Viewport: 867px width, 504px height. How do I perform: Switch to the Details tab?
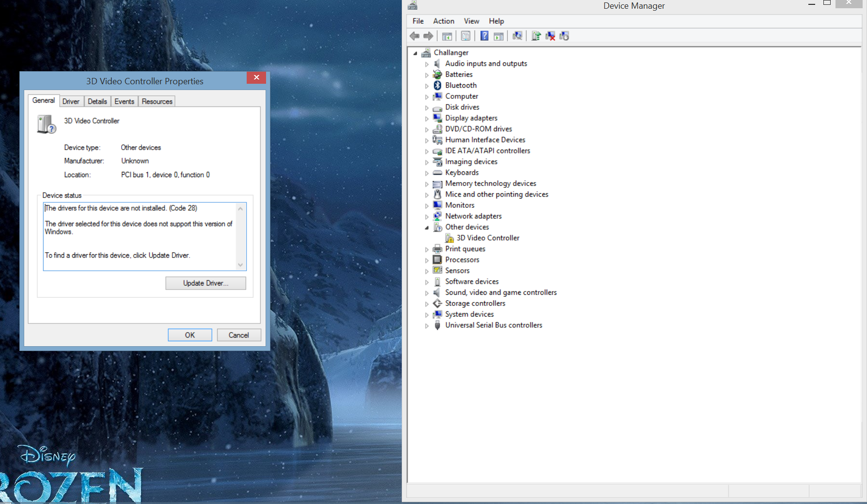click(x=97, y=101)
